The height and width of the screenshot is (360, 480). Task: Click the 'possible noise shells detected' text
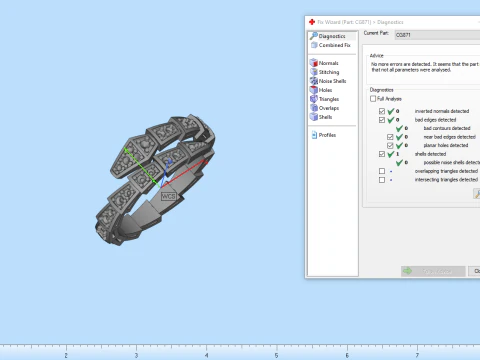pyautogui.click(x=452, y=163)
